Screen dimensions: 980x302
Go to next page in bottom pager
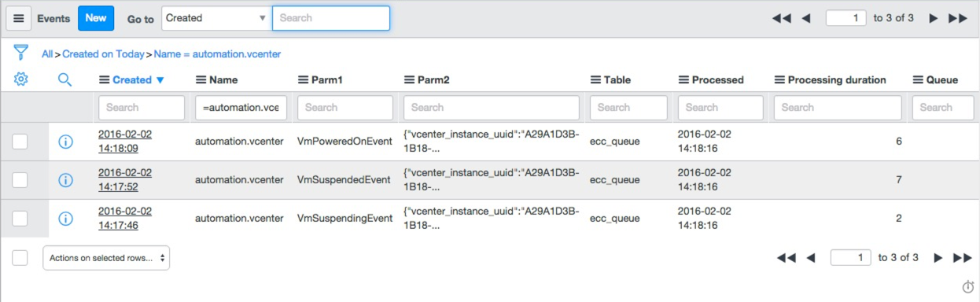click(x=938, y=257)
